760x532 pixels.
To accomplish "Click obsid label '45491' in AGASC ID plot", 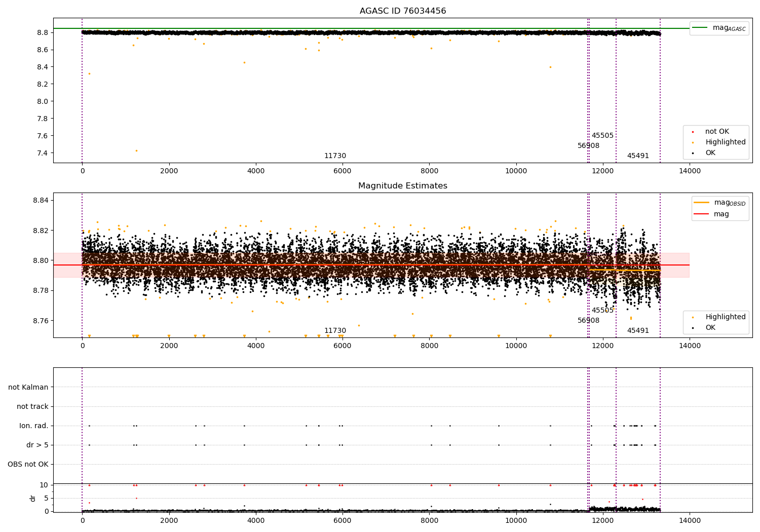I will pos(638,156).
